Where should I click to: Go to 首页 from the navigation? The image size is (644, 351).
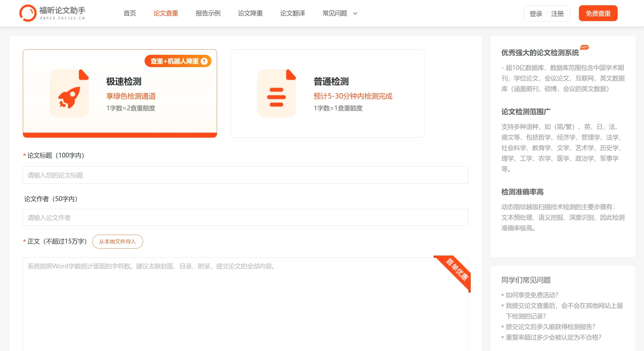(x=129, y=13)
